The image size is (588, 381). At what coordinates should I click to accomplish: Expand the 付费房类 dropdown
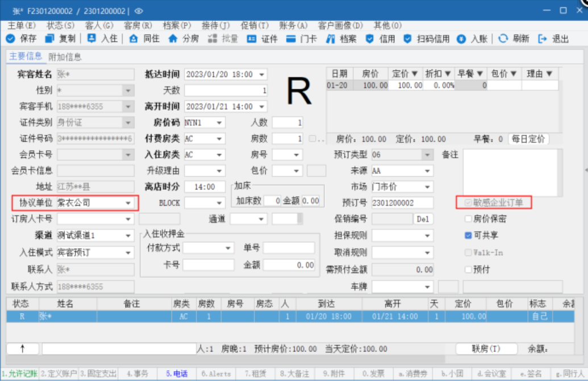[219, 139]
